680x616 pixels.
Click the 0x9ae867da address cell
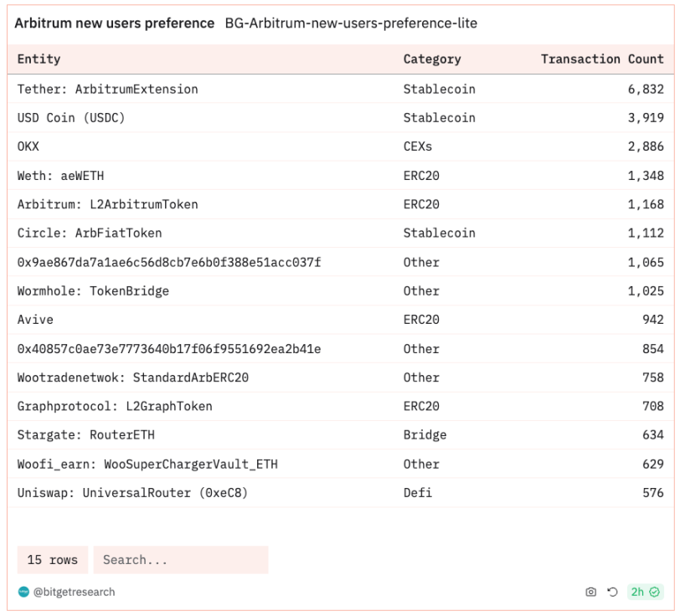click(x=169, y=262)
